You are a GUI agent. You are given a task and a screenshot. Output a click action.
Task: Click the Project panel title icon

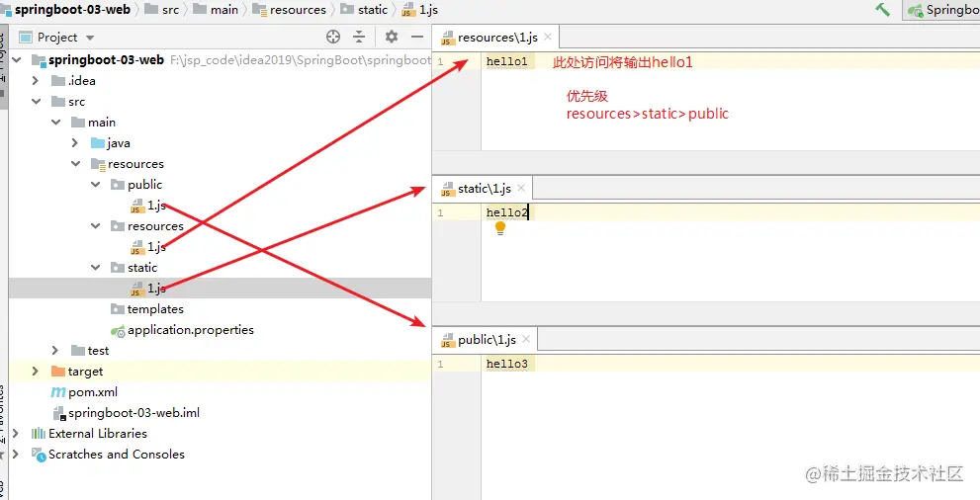(25, 38)
